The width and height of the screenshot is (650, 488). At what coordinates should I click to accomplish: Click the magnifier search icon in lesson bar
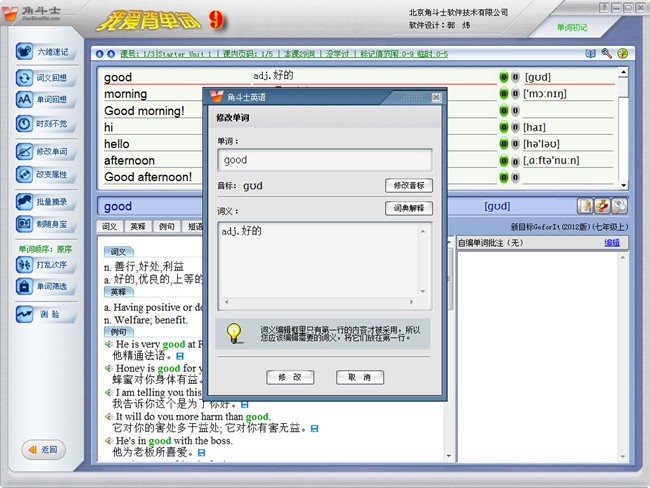point(606,53)
